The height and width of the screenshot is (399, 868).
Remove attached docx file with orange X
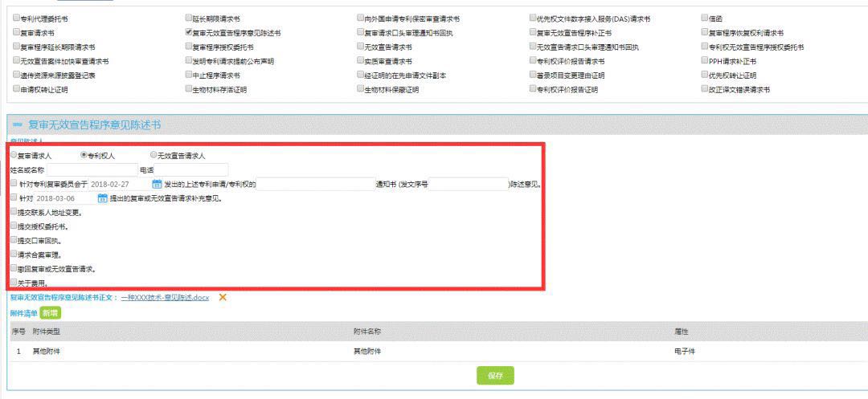223,297
